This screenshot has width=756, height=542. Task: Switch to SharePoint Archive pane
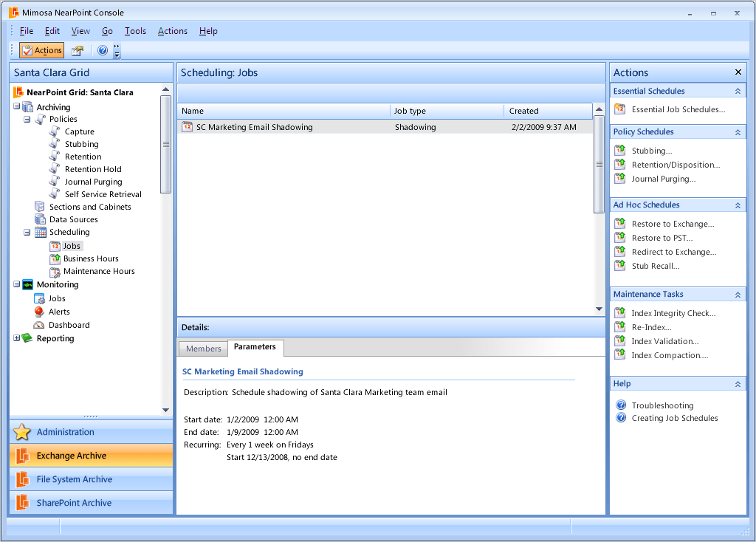[x=91, y=503]
